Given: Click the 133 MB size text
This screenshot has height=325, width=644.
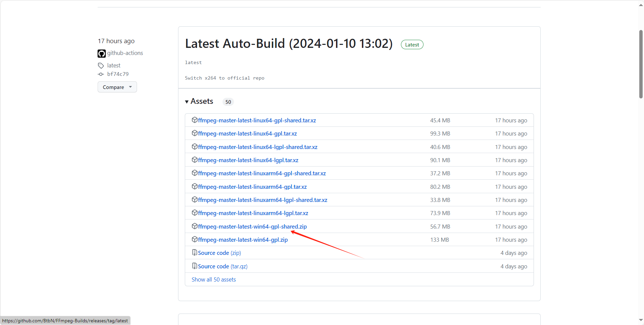Looking at the screenshot, I should (440, 240).
